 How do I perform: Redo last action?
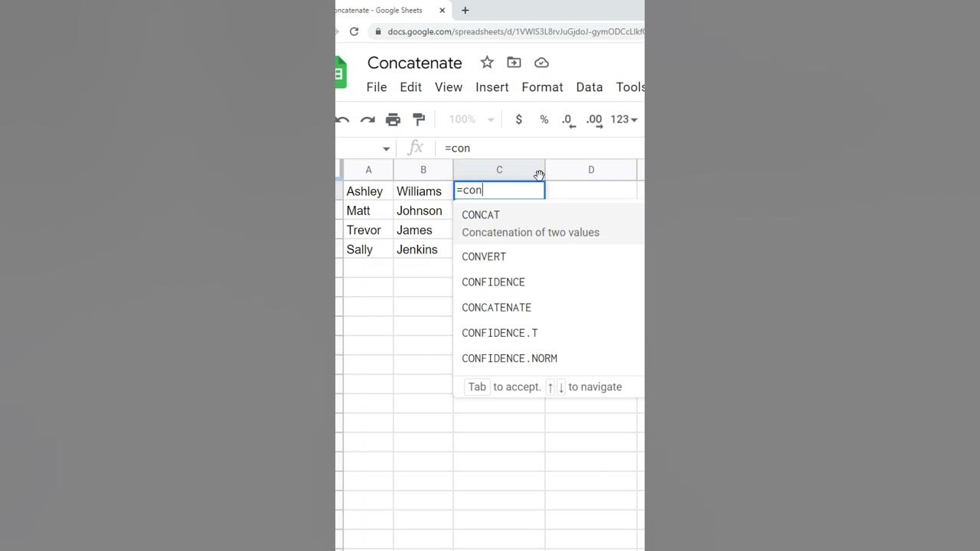(367, 119)
